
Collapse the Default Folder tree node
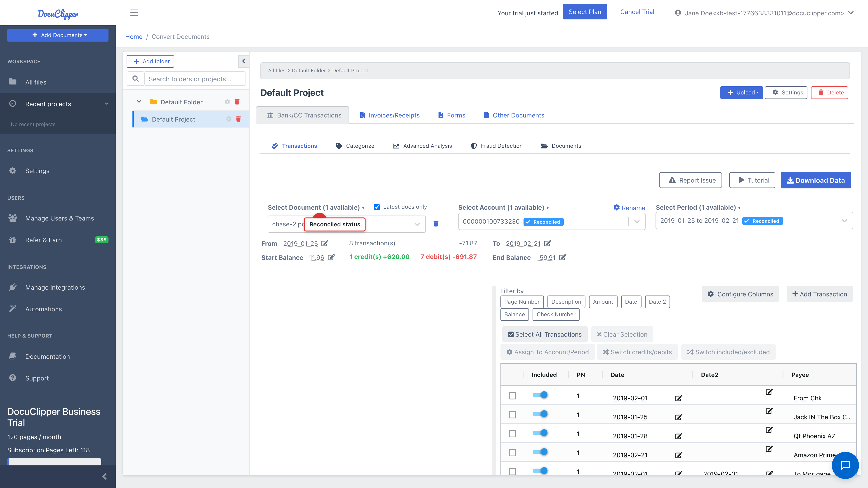pyautogui.click(x=139, y=101)
